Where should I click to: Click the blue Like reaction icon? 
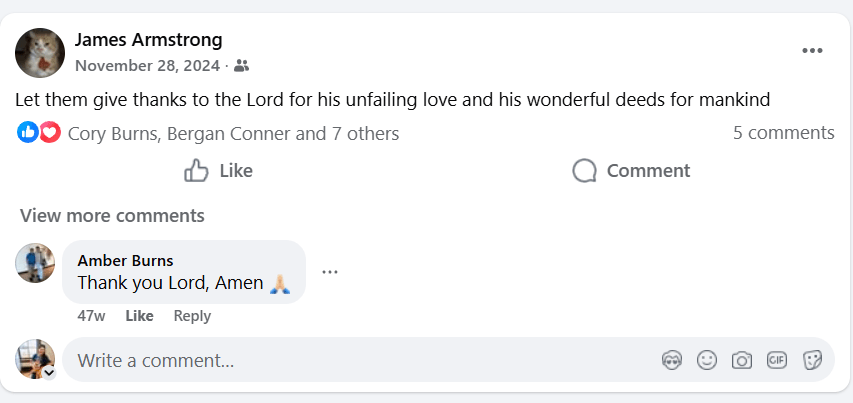pyautogui.click(x=28, y=133)
